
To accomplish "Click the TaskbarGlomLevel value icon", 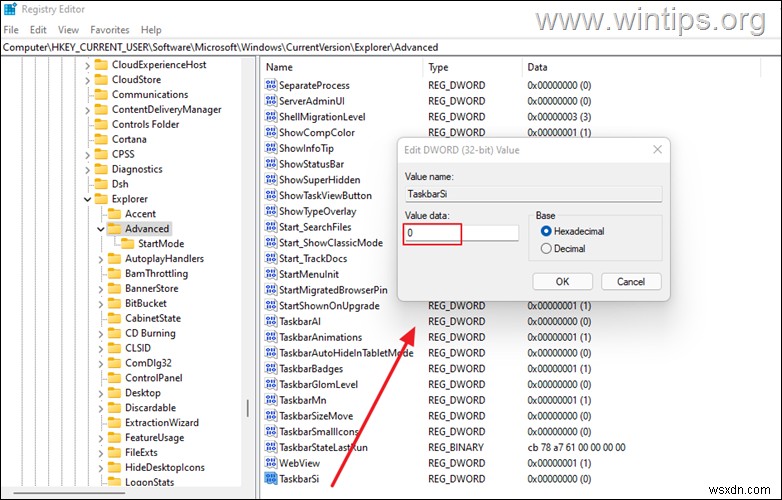I will 271,384.
